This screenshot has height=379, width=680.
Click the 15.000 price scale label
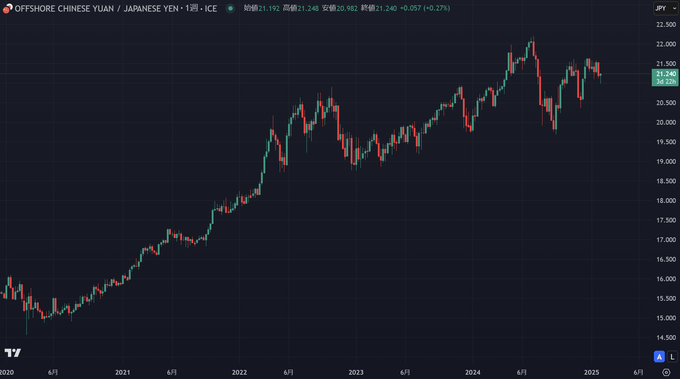coord(666,318)
